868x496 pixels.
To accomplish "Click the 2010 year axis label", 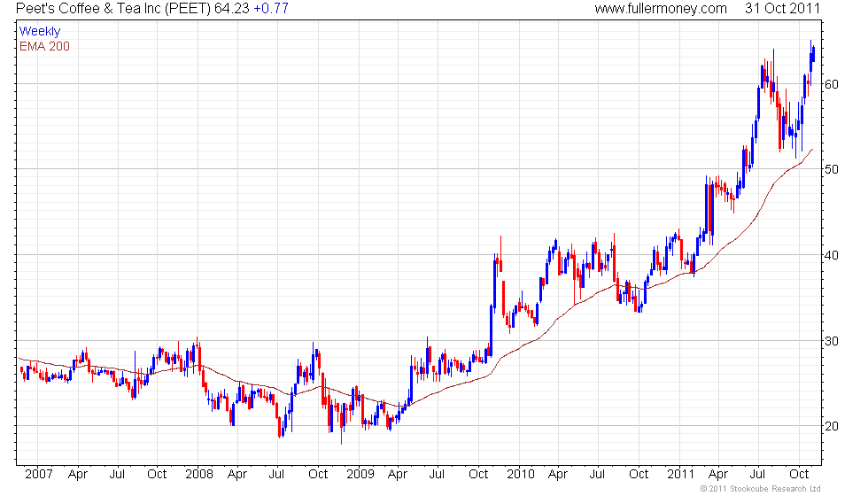I will (521, 475).
